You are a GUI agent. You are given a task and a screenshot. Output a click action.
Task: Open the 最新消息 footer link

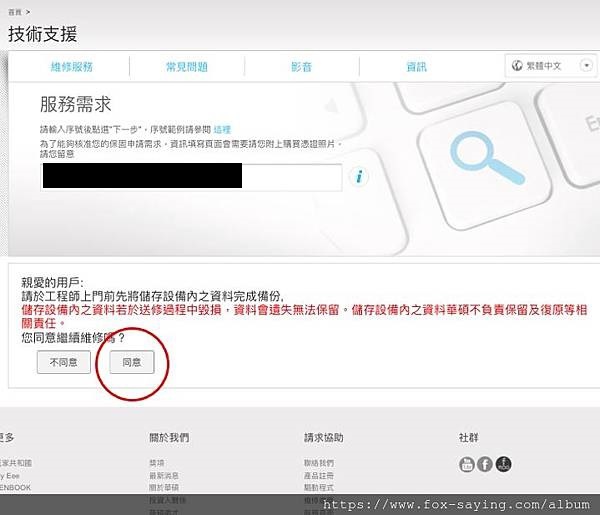point(164,476)
